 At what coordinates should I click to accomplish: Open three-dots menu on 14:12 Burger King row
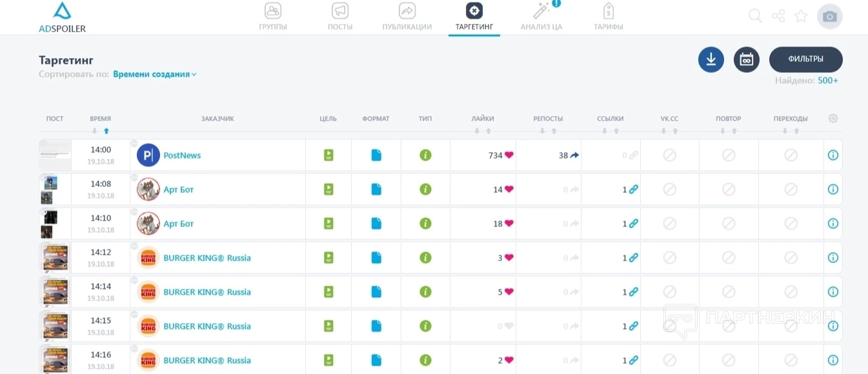[x=134, y=246]
